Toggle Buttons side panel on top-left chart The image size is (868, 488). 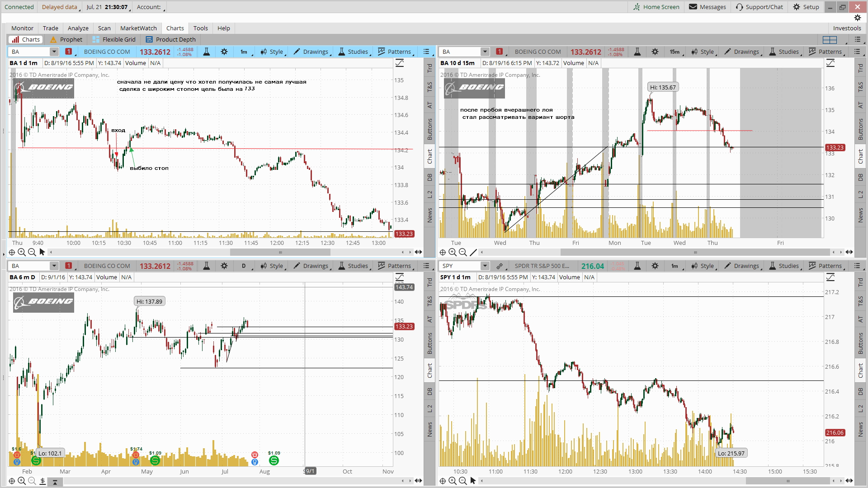(x=429, y=129)
